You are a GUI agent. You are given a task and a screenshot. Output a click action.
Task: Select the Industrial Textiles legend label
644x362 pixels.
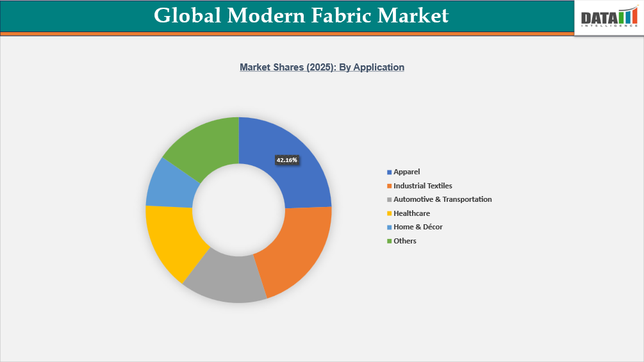[x=423, y=186]
